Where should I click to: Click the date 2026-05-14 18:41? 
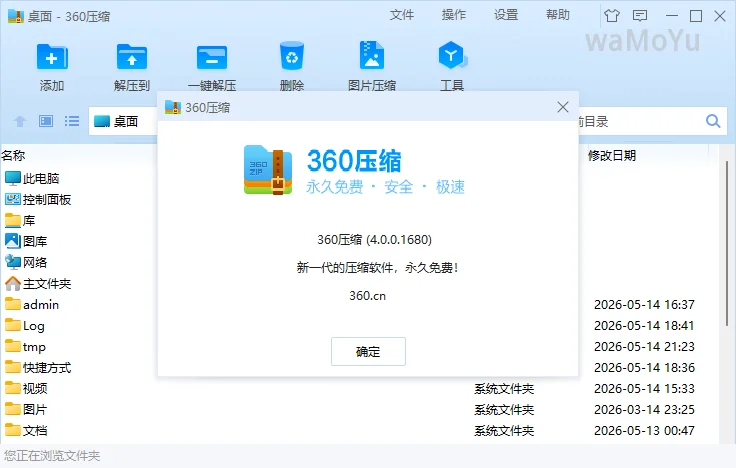(x=644, y=326)
